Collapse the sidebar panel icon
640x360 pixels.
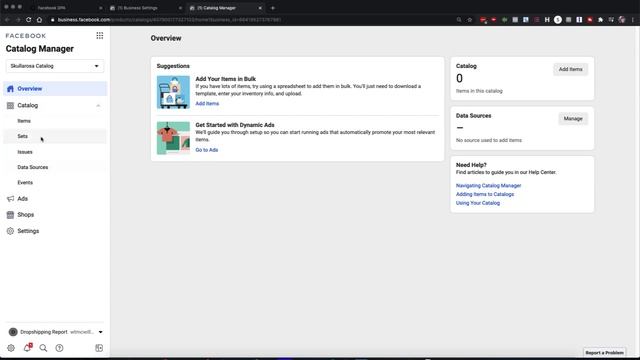[99, 348]
